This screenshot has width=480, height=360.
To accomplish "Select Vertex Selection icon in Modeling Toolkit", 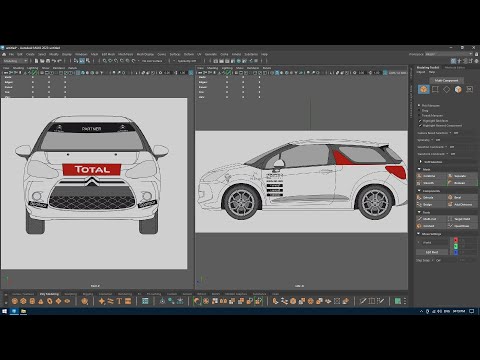I will [435, 89].
